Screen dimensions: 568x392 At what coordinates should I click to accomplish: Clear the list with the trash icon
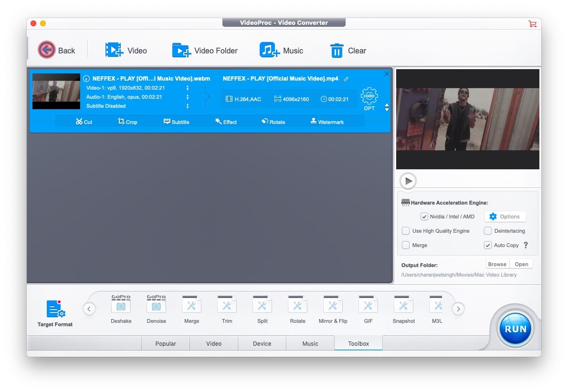337,51
